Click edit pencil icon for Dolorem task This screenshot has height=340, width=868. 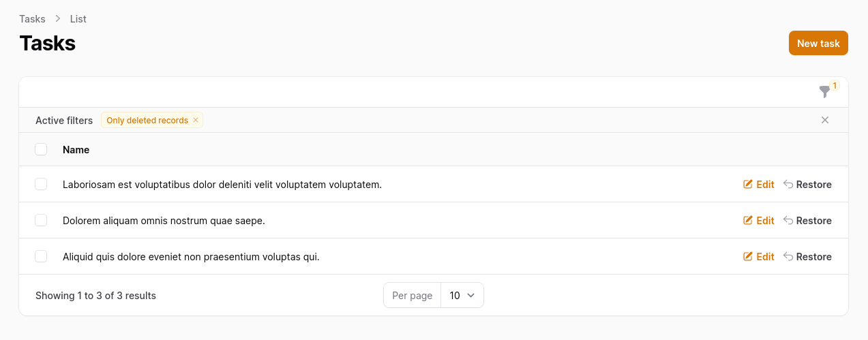coord(748,220)
